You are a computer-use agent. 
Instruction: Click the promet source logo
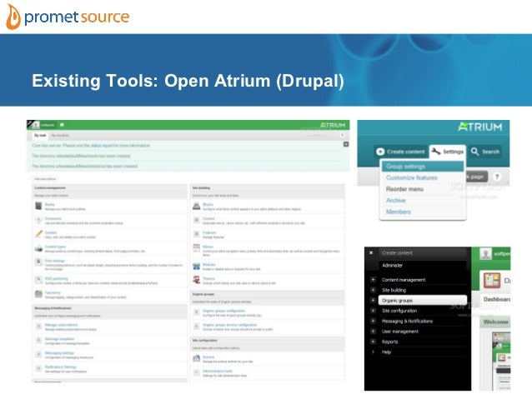click(x=68, y=17)
